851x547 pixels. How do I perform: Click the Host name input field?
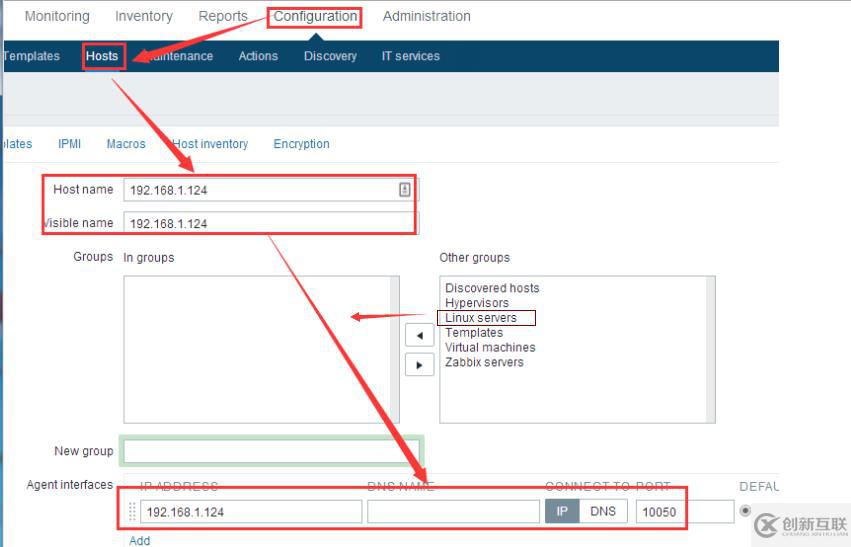(x=271, y=190)
